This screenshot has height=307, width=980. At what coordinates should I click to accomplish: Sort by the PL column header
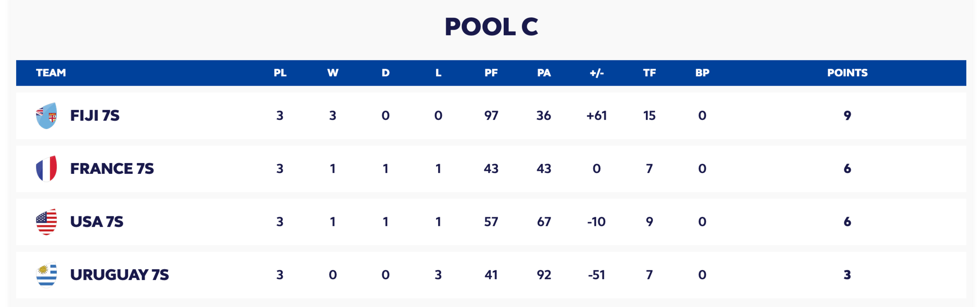pos(280,73)
